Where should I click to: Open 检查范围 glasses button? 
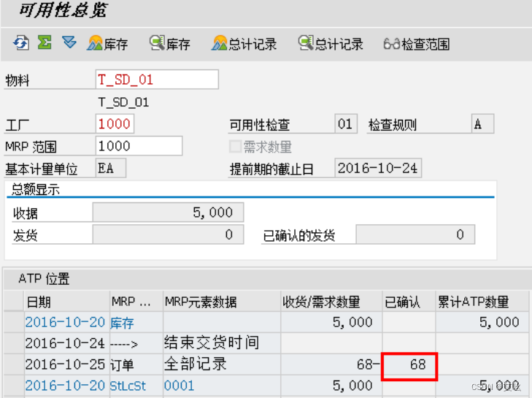[417, 44]
